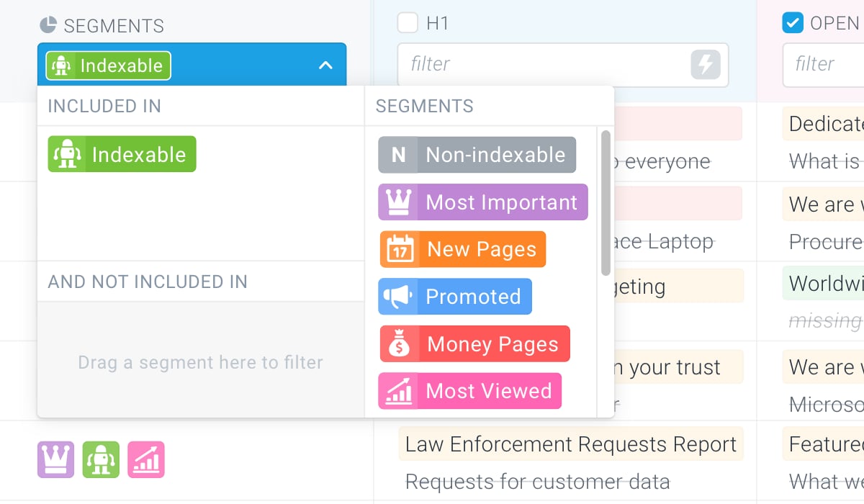Viewport: 864px width, 504px height.
Task: Click the SEGMENTS heading inside the dropdown panel
Action: [425, 107]
